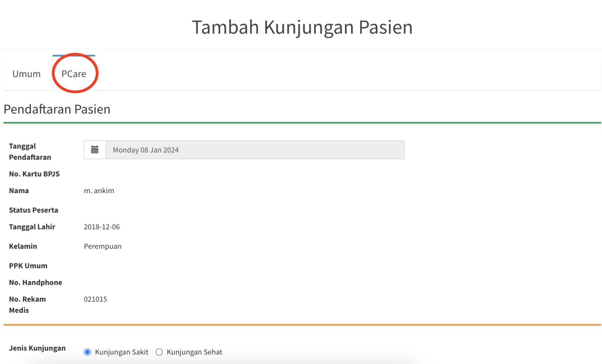The height and width of the screenshot is (364, 602).
Task: Click the birth date value 2018-12-06
Action: point(102,227)
